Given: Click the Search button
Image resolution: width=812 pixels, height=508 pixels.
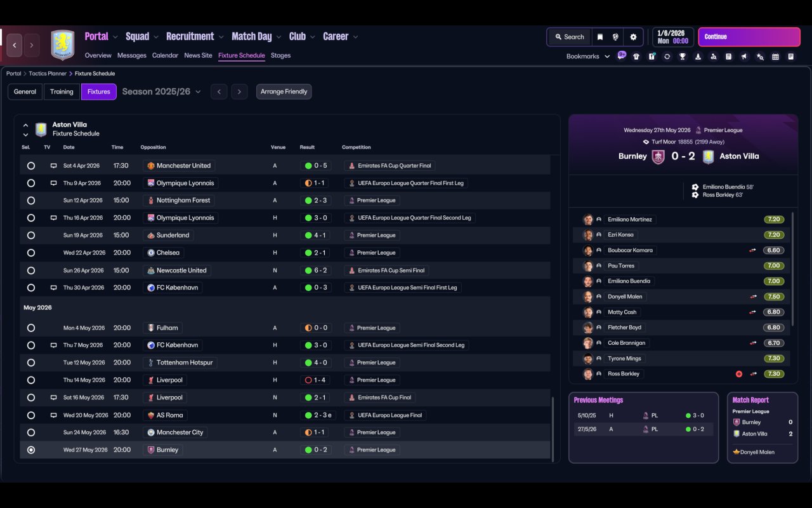Looking at the screenshot, I should tap(569, 37).
